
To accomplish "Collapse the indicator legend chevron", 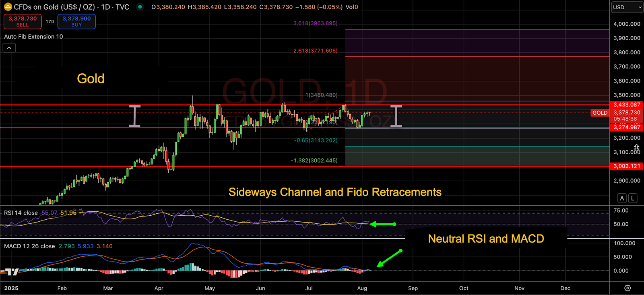I will tap(9, 48).
